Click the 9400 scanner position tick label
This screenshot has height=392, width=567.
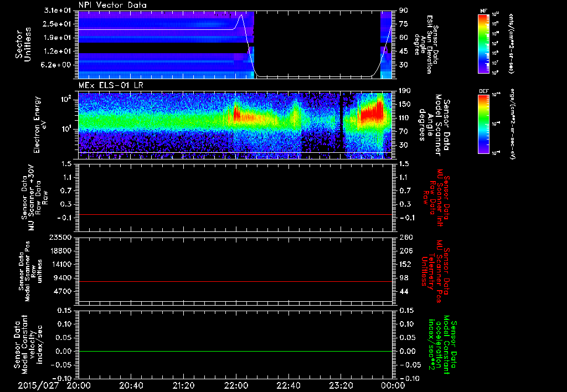point(63,278)
